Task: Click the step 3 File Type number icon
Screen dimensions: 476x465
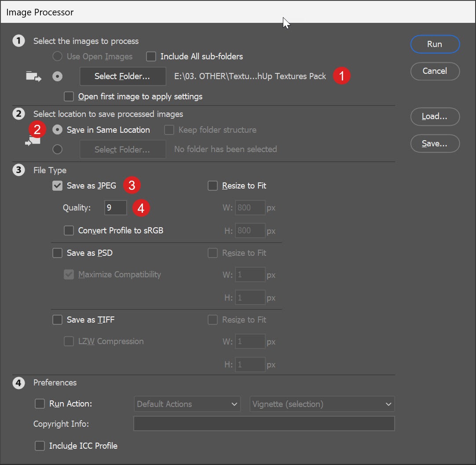Action: coord(18,170)
